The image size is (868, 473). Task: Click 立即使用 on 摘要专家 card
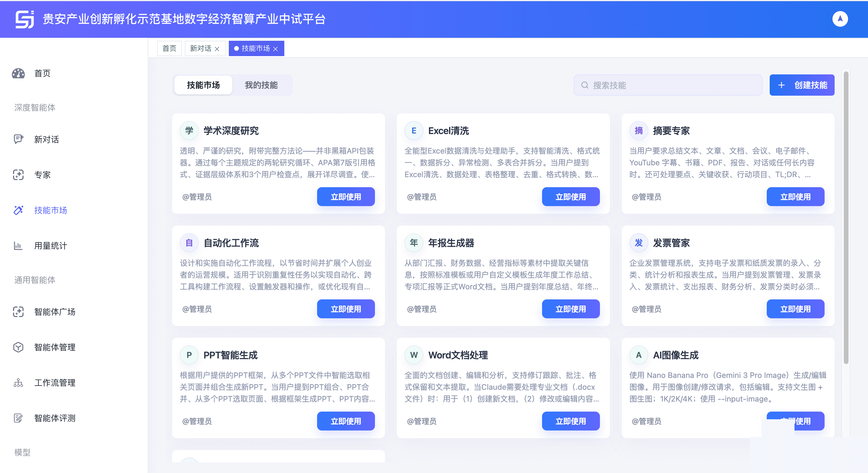pyautogui.click(x=795, y=197)
